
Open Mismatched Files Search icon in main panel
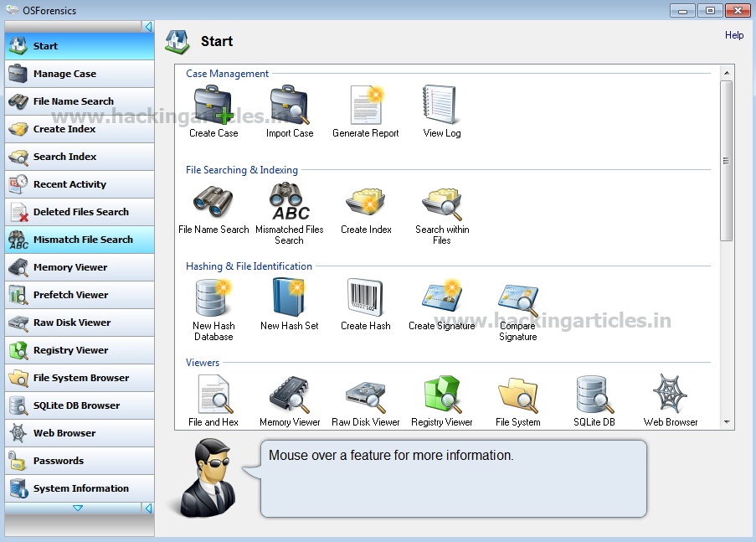290,201
